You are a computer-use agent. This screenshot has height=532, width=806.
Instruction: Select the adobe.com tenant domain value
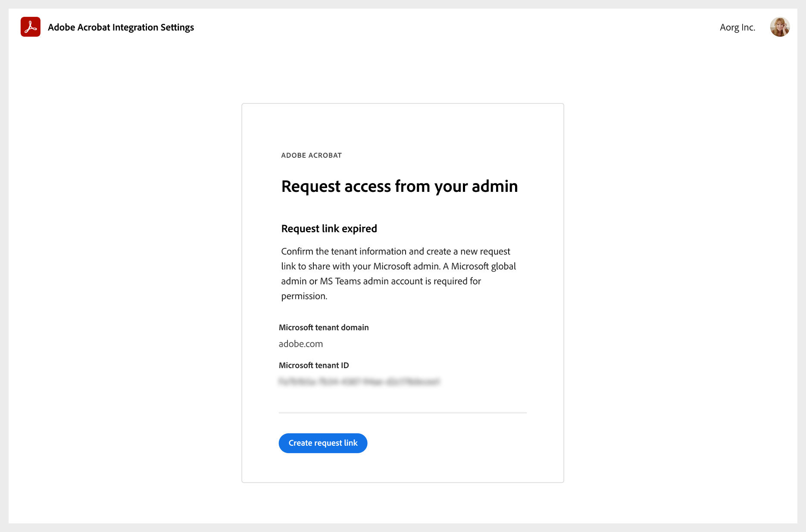[x=300, y=344]
